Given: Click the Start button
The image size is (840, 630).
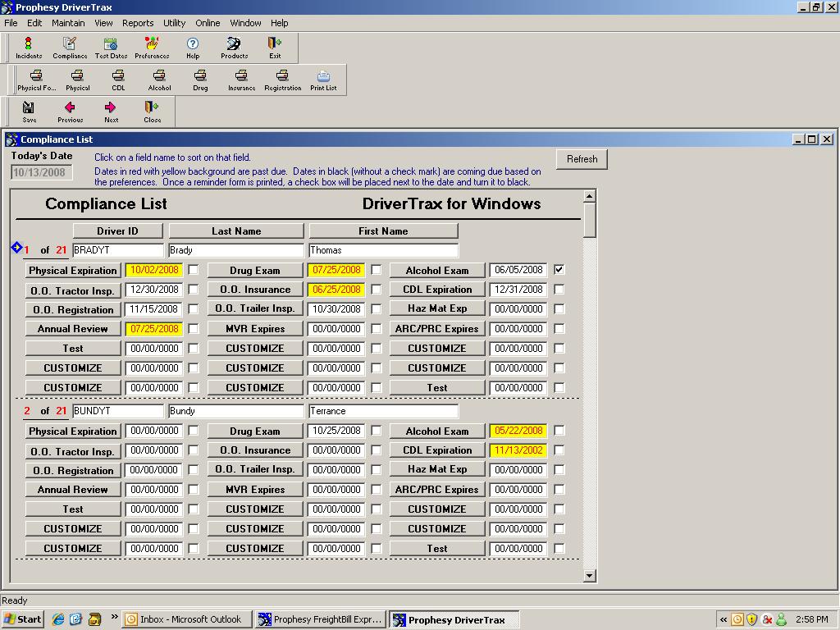Looking at the screenshot, I should point(22,619).
